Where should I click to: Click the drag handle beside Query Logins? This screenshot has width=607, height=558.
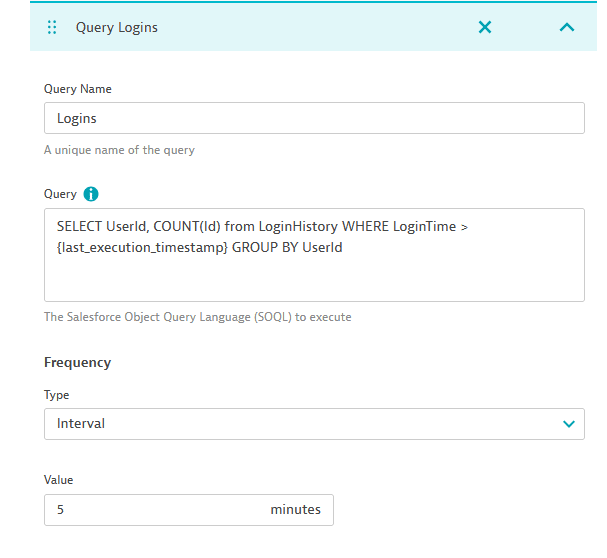pos(52,28)
